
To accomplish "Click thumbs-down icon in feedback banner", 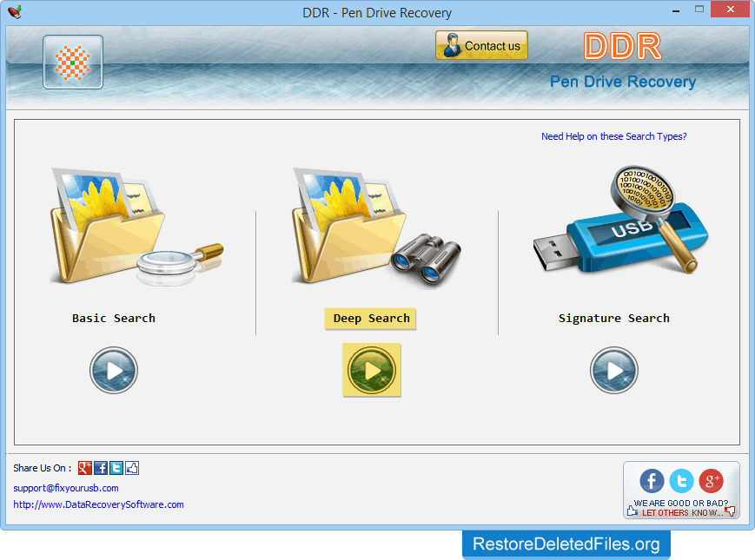I will pyautogui.click(x=731, y=511).
